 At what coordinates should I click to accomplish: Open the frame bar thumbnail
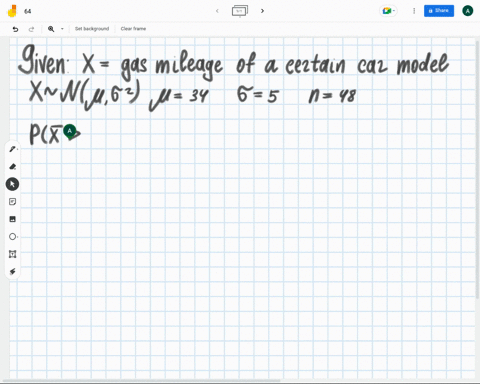click(240, 11)
